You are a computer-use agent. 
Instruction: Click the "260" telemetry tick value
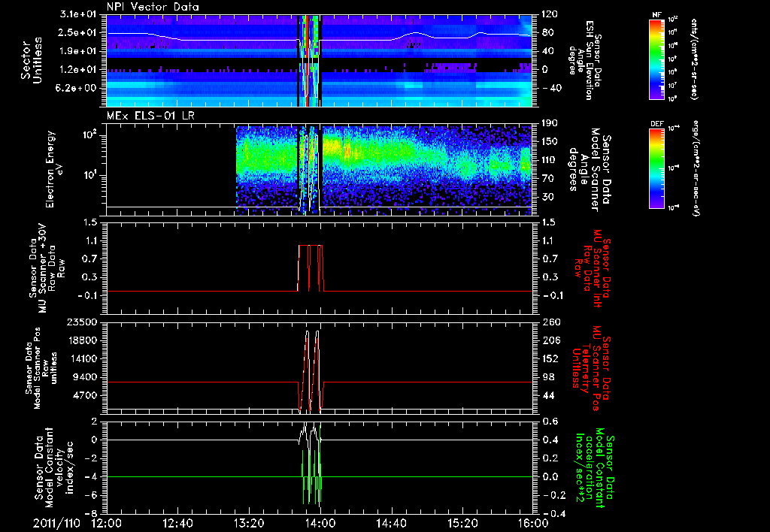550,322
